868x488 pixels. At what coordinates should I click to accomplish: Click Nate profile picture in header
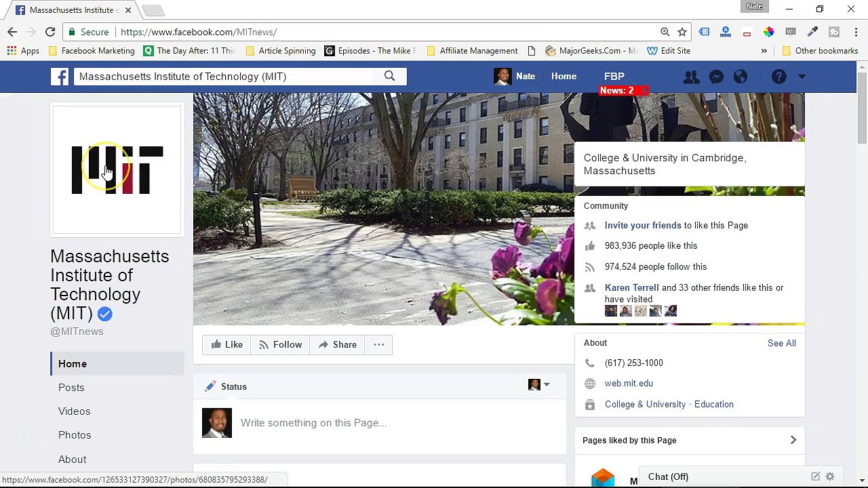pyautogui.click(x=502, y=77)
